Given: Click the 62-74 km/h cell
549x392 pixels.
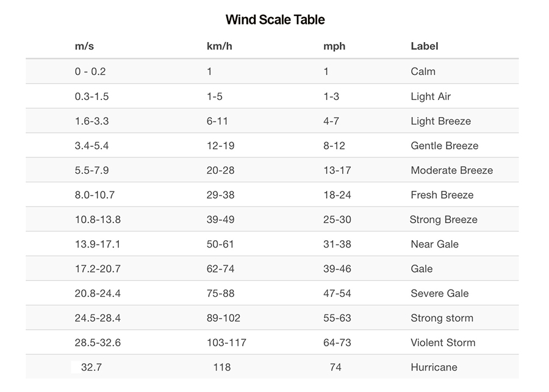Looking at the screenshot, I should [220, 269].
